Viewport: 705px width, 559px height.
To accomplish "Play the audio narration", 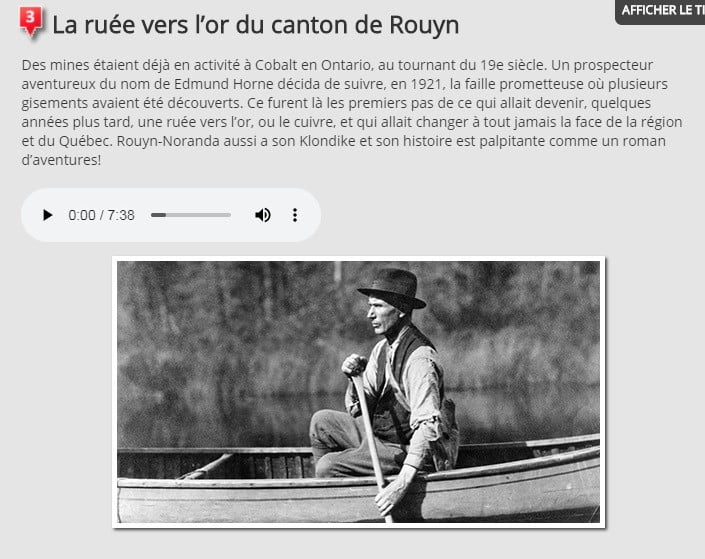I will [x=47, y=215].
